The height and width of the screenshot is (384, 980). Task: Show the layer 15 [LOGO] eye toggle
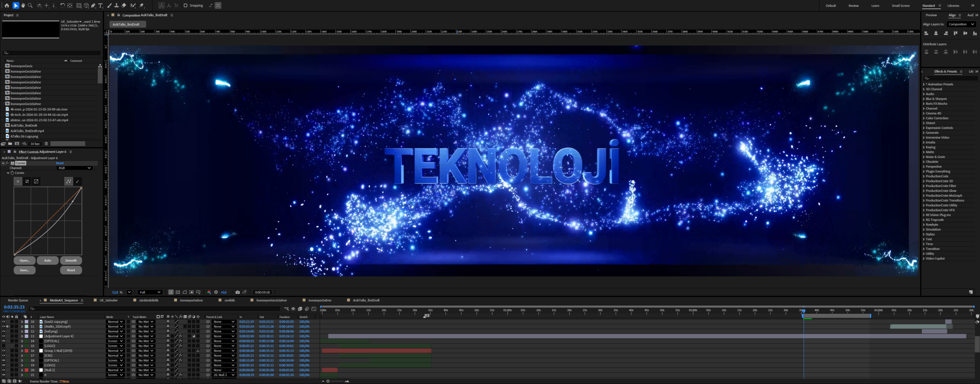point(3,346)
